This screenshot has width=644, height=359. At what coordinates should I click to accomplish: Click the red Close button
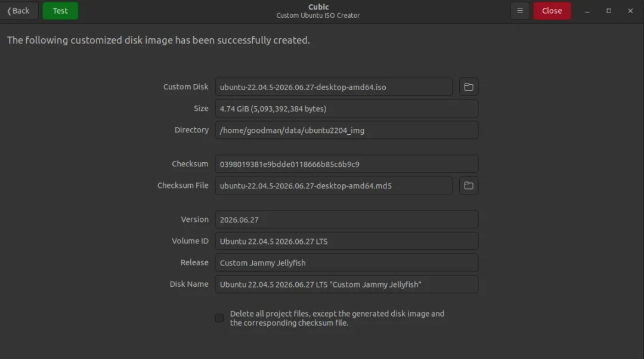click(x=552, y=11)
